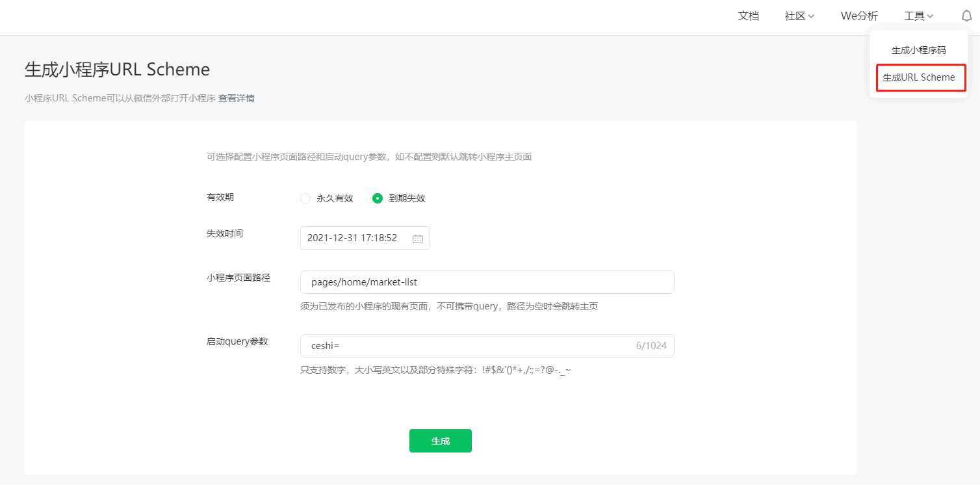The height and width of the screenshot is (485, 980).
Task: Click the 6/1024 character counter
Action: pyautogui.click(x=651, y=346)
